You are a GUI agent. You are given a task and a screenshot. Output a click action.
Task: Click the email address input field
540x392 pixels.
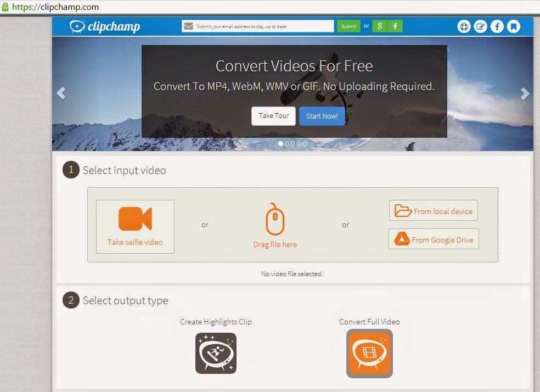point(258,26)
